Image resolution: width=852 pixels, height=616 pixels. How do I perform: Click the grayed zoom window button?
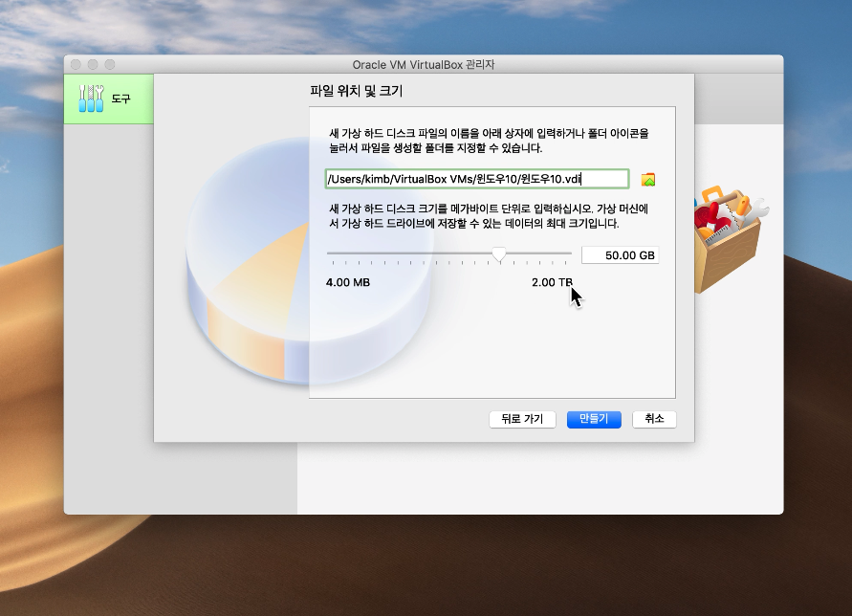110,64
